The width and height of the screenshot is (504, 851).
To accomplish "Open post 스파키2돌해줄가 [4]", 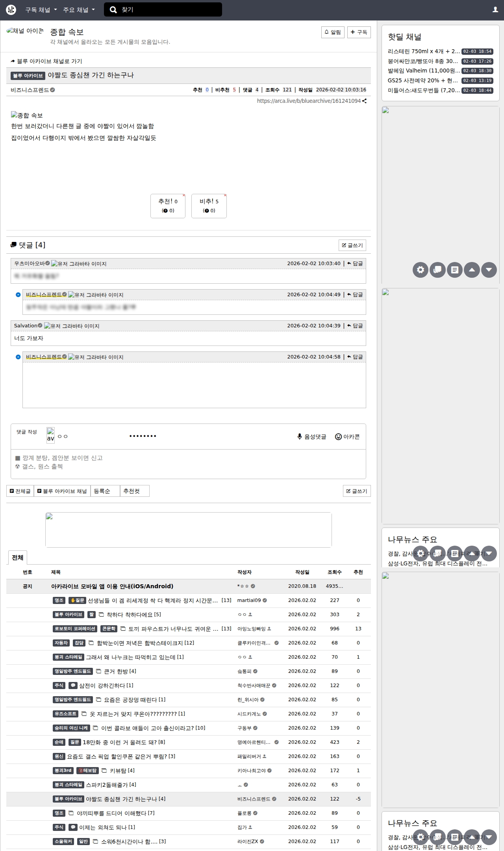I will 111,785.
